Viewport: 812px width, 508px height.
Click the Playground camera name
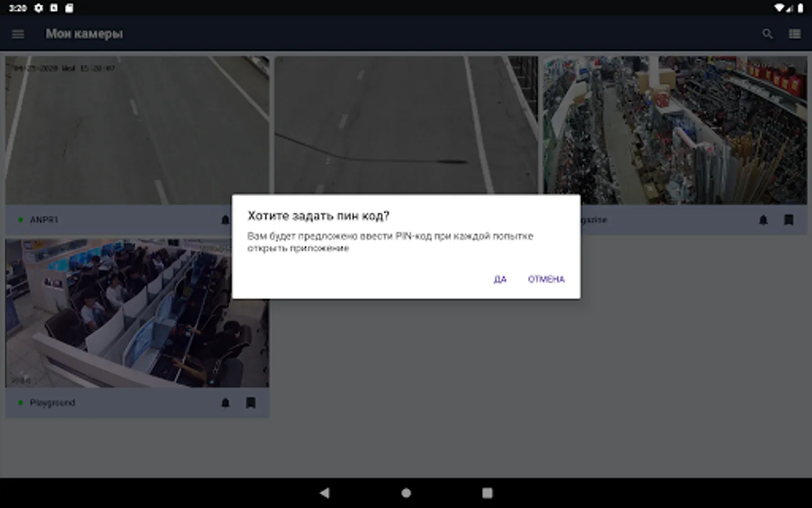point(52,402)
